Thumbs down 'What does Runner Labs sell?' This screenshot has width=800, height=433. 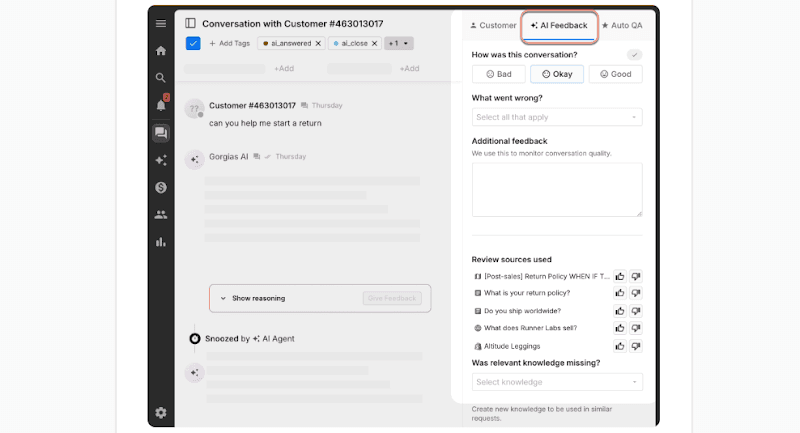636,328
